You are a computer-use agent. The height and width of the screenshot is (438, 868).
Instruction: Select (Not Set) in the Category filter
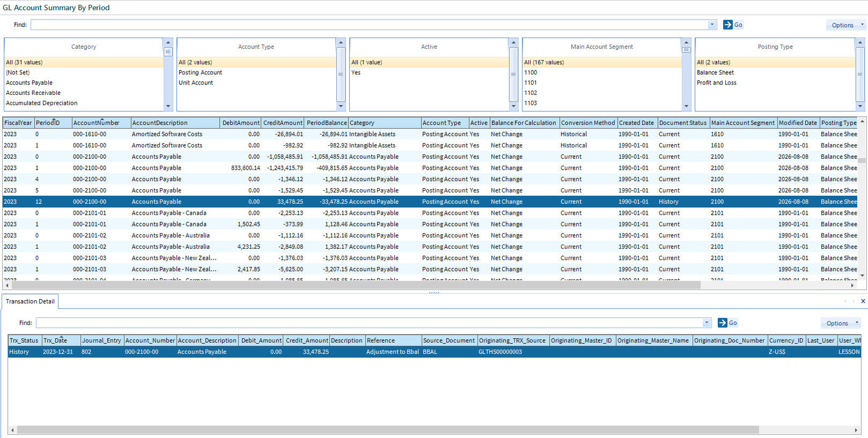(84, 73)
